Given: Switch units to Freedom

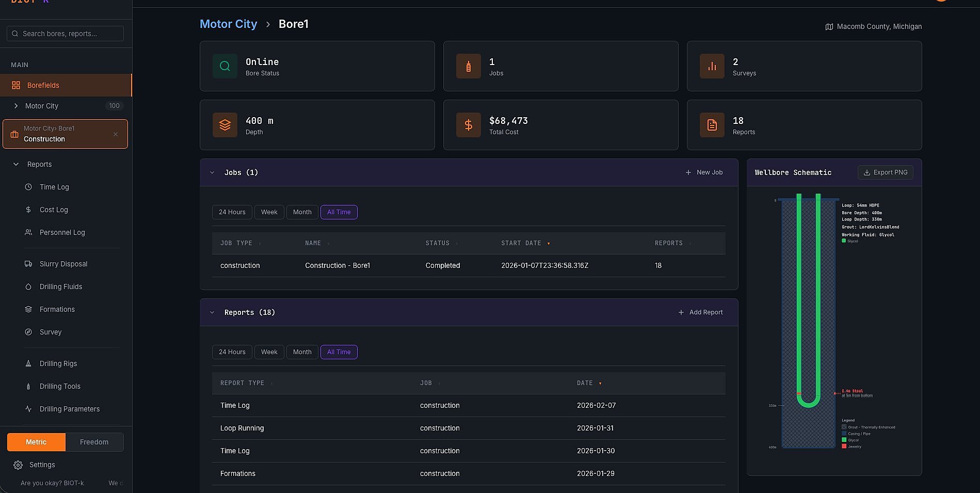Looking at the screenshot, I should (94, 442).
